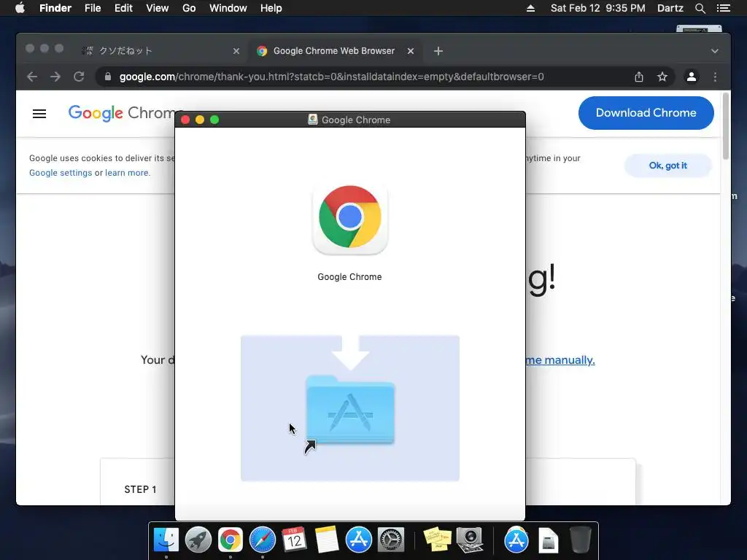Click the Download Chrome button
Viewport: 747px width, 560px height.
coord(646,113)
